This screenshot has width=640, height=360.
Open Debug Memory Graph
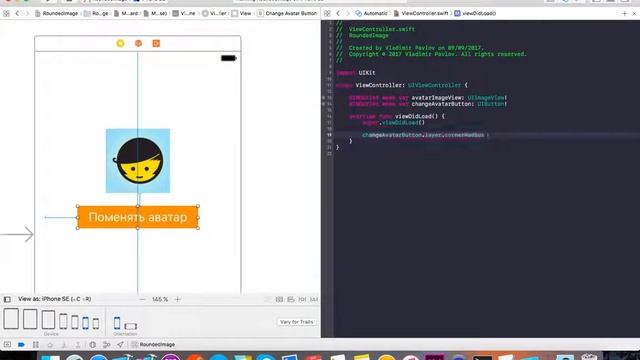[107, 345]
